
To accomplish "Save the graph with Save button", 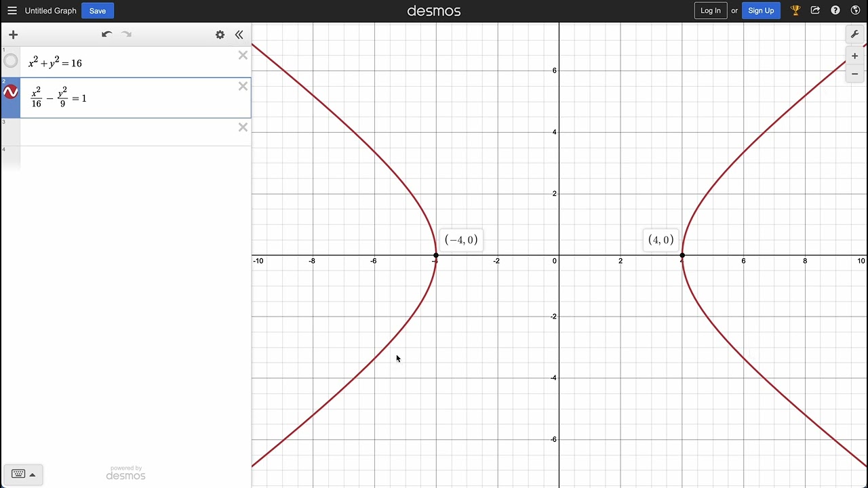I will [98, 11].
